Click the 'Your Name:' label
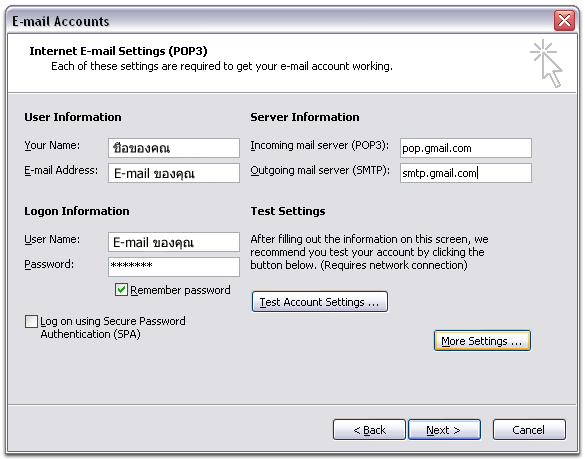This screenshot has height=459, width=585. tap(52, 145)
